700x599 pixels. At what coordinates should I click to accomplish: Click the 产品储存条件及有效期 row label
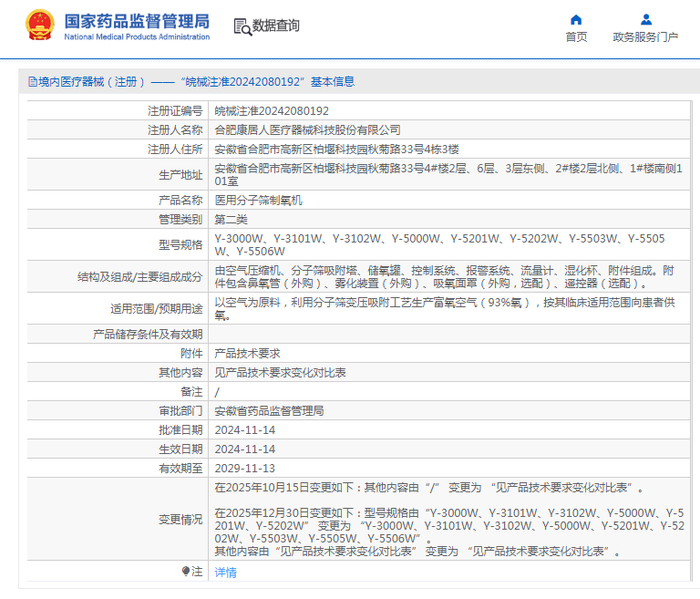(148, 334)
